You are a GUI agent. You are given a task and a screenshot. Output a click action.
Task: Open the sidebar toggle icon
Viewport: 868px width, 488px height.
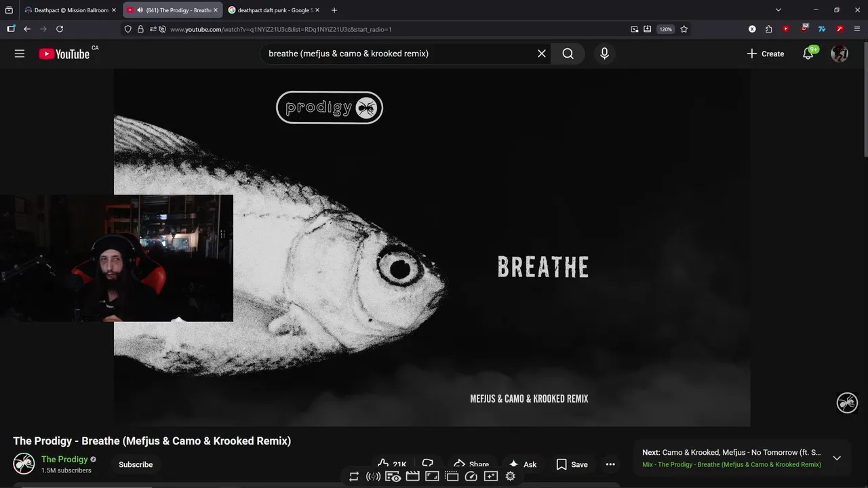point(11,29)
